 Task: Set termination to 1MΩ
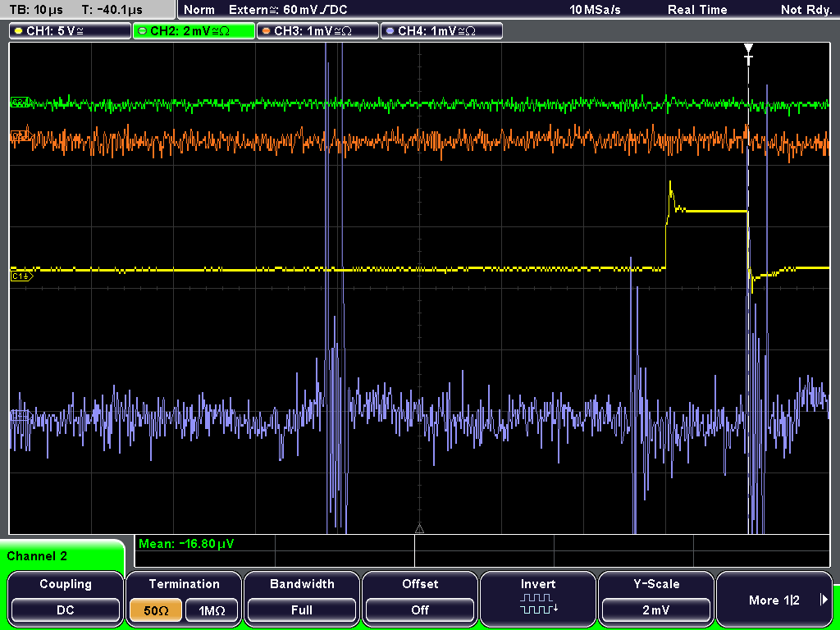coord(212,610)
